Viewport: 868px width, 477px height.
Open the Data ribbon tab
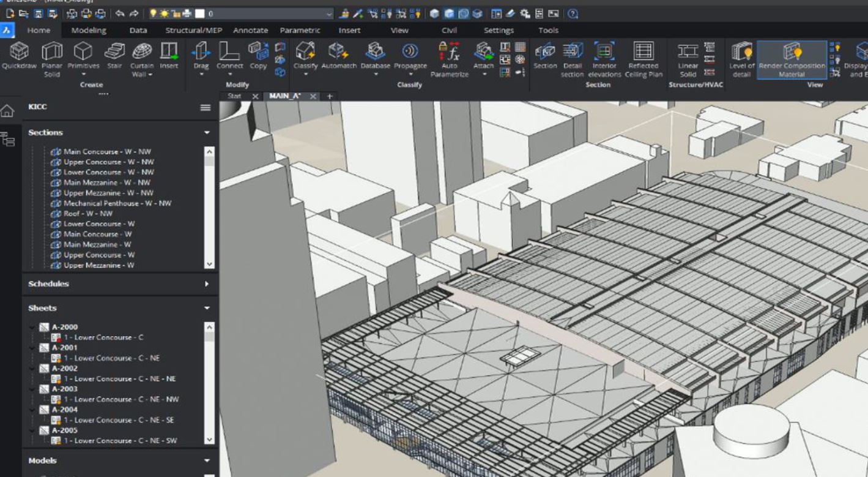point(138,30)
